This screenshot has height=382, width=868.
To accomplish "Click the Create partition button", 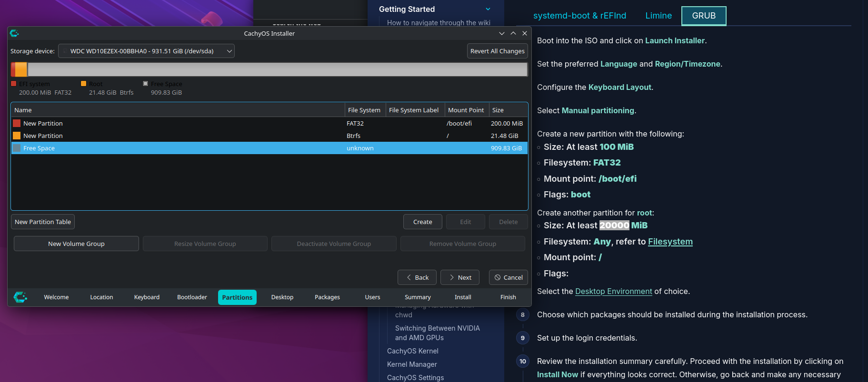I will pos(423,222).
